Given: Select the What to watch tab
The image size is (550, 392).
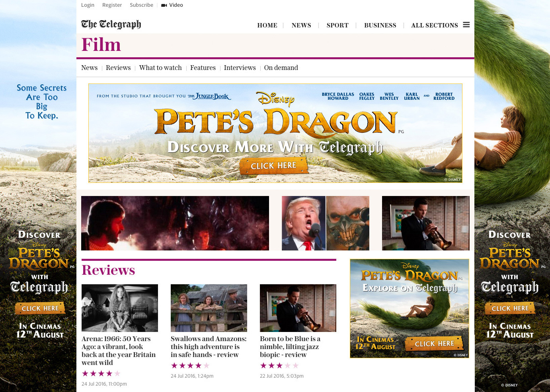Looking at the screenshot, I should [x=160, y=68].
